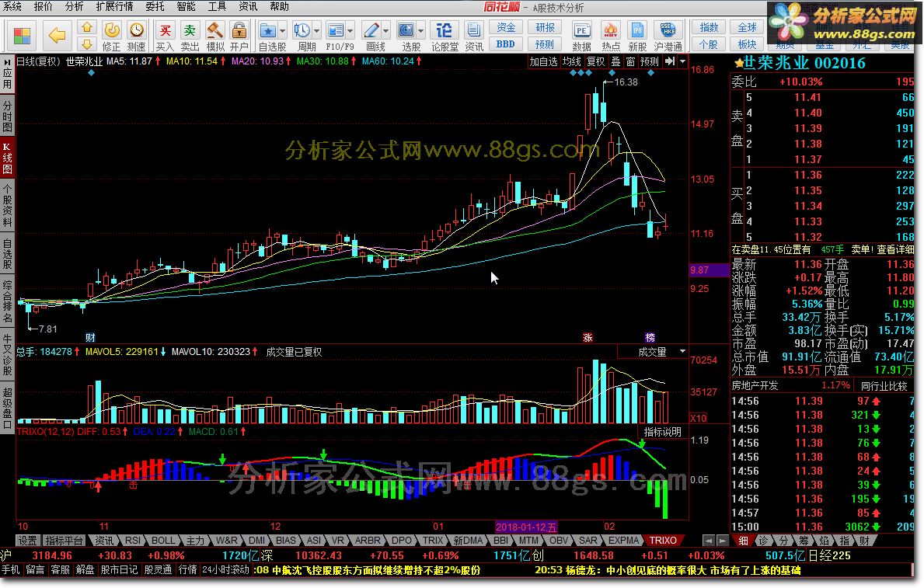
Task: Click the star beside 世荣兆业 002016
Action: click(737, 64)
